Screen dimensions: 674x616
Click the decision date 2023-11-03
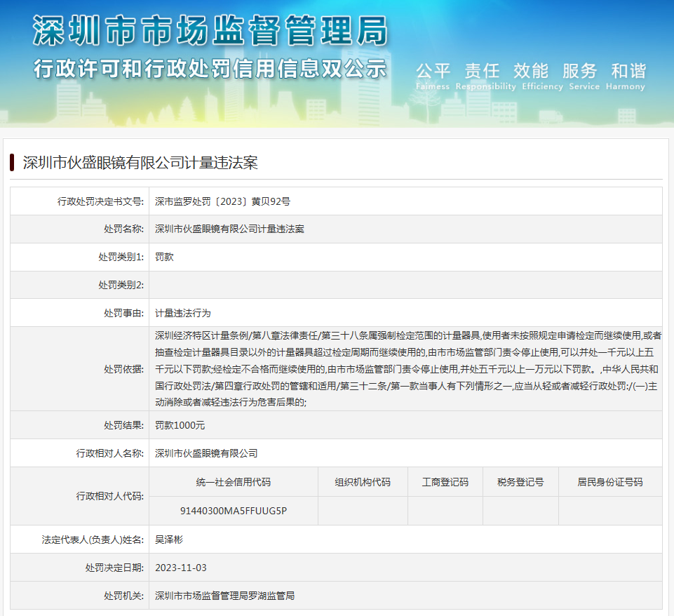pos(181,568)
